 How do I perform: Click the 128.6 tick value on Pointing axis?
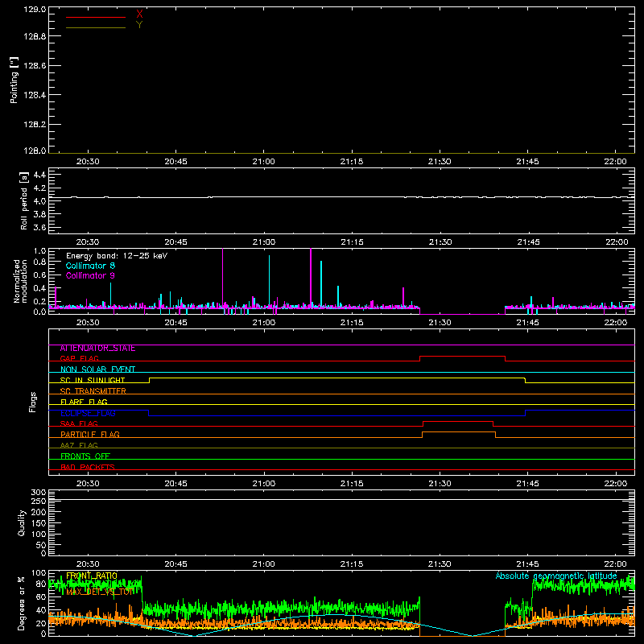point(35,65)
